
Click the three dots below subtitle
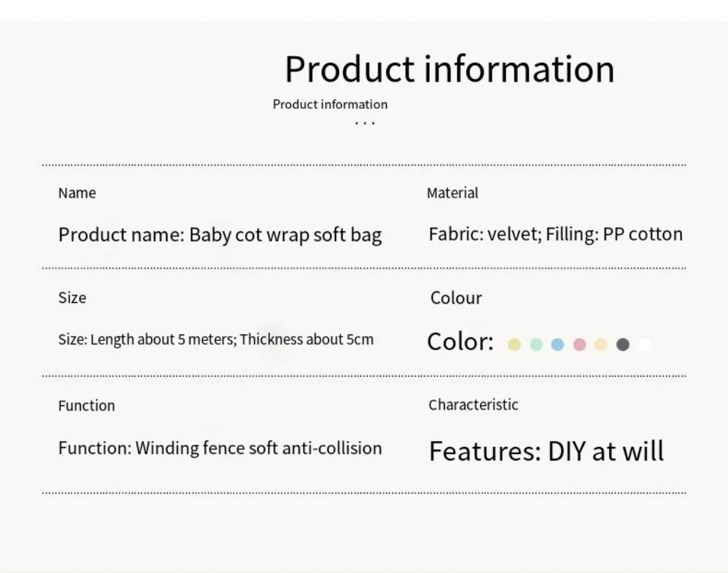coord(365,123)
